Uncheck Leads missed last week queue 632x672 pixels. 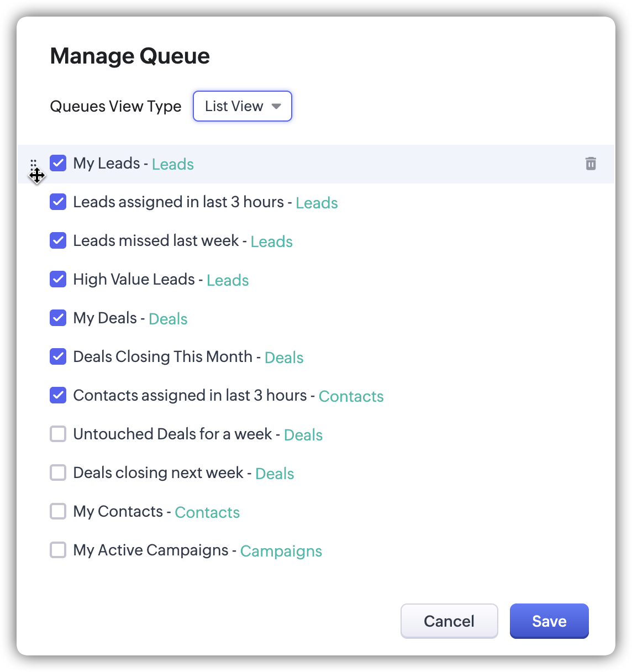pos(58,240)
